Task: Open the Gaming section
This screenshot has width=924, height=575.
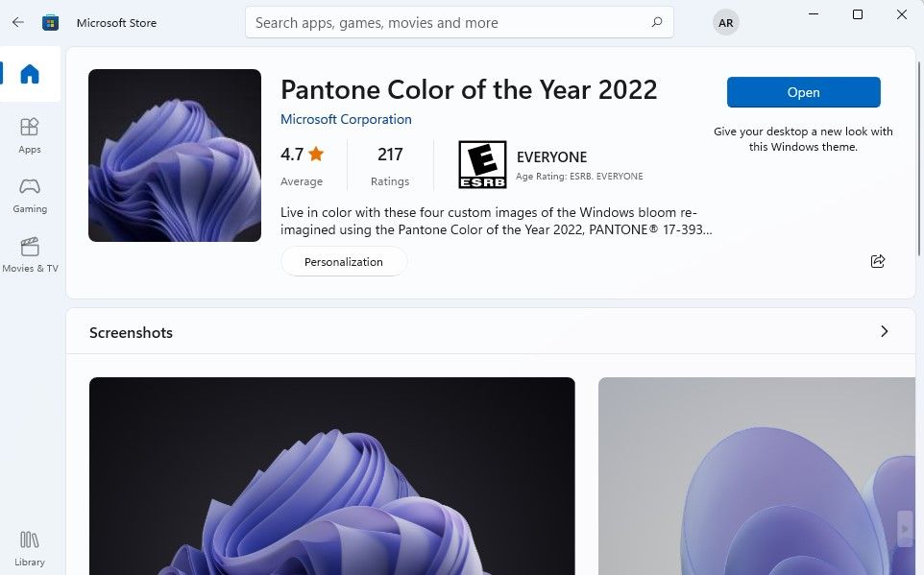Action: coord(30,196)
